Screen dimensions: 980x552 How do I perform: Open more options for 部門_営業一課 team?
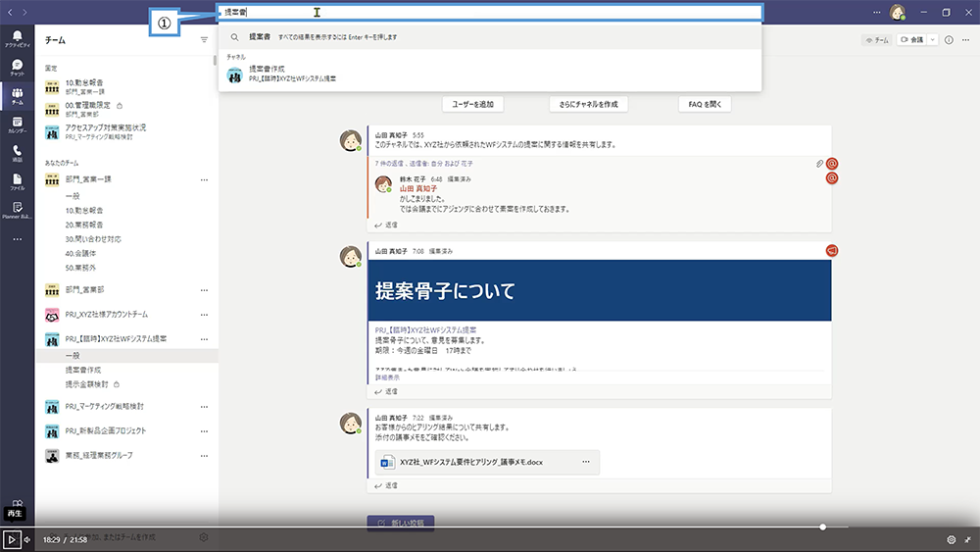[204, 179]
